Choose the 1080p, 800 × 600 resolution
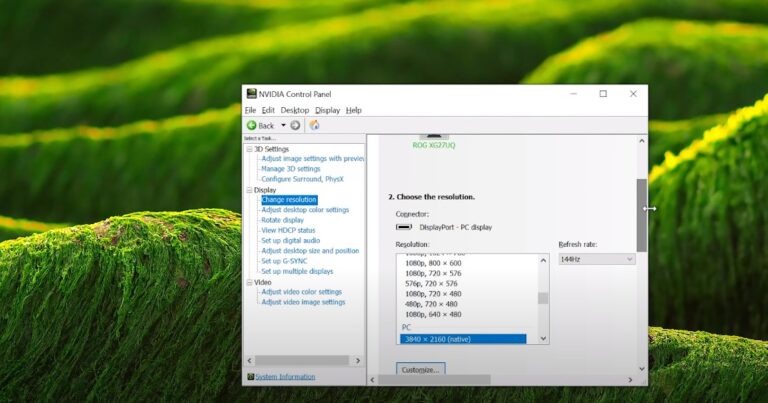This screenshot has width=768, height=403. tap(434, 263)
